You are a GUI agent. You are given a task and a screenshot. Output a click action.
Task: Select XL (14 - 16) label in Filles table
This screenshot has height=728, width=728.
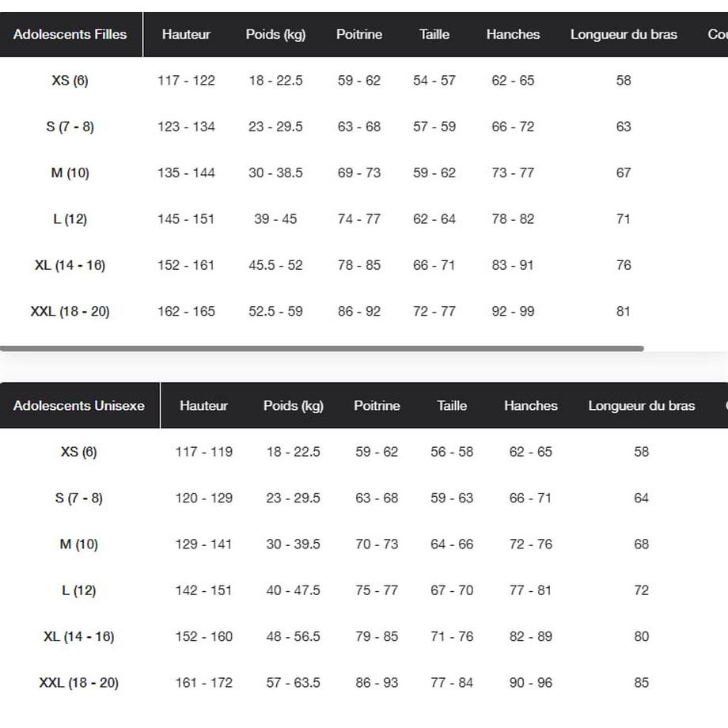[70, 265]
